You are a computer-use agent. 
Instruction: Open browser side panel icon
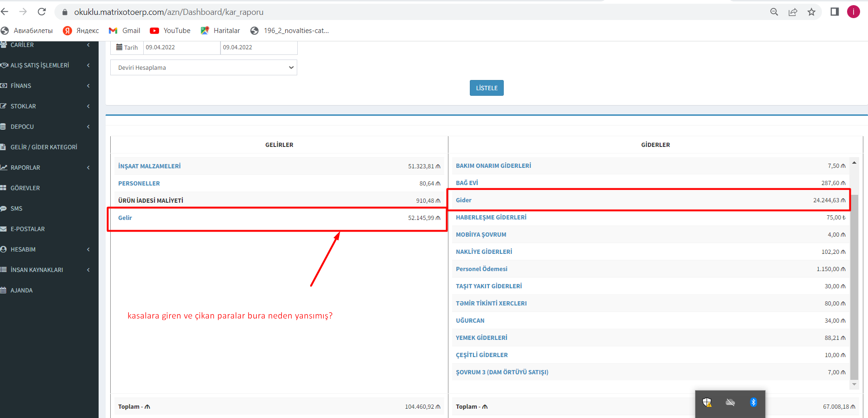(835, 12)
